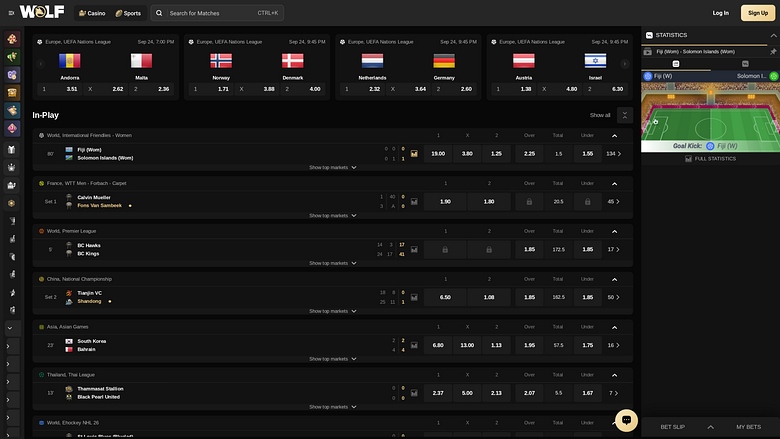Focus the Search for Matches field
The width and height of the screenshot is (780, 439).
pos(217,13)
